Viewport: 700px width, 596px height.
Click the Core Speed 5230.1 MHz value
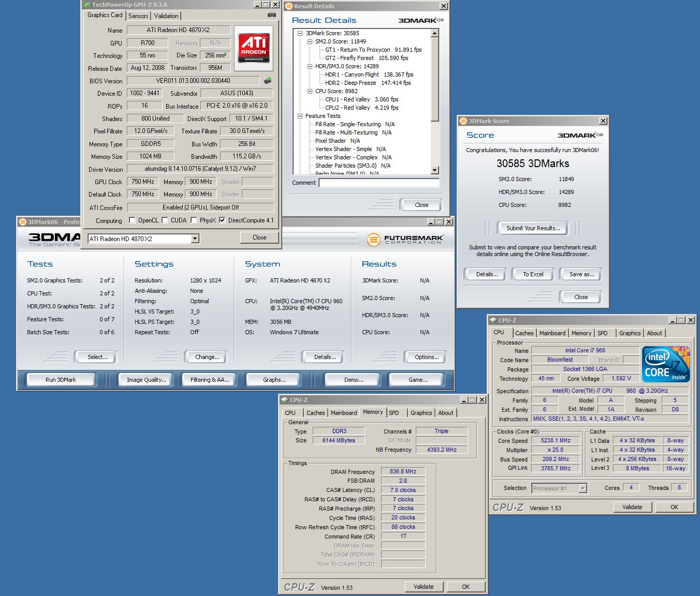[556, 441]
